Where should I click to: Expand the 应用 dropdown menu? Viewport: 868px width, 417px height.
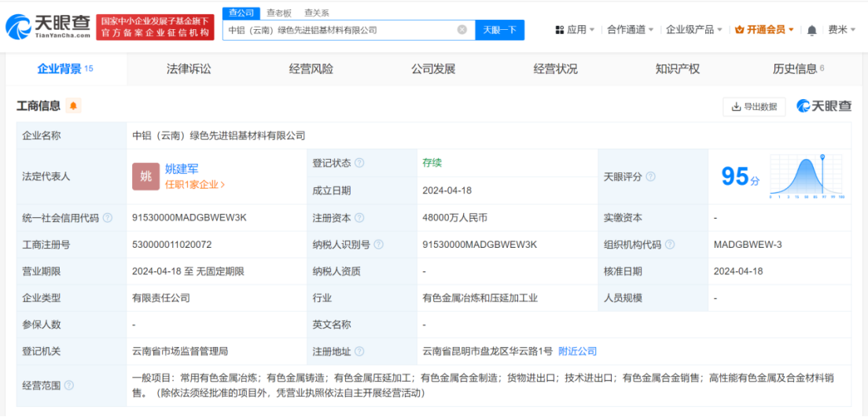point(576,30)
